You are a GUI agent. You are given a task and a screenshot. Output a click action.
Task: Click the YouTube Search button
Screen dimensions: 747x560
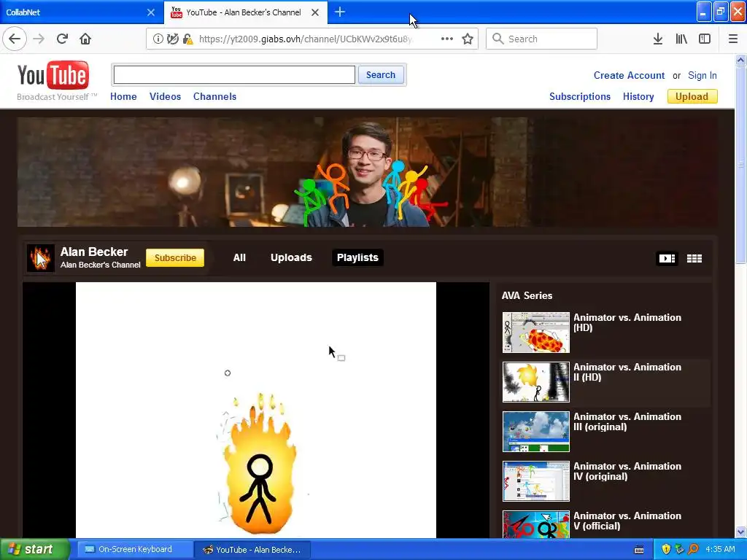(x=380, y=75)
